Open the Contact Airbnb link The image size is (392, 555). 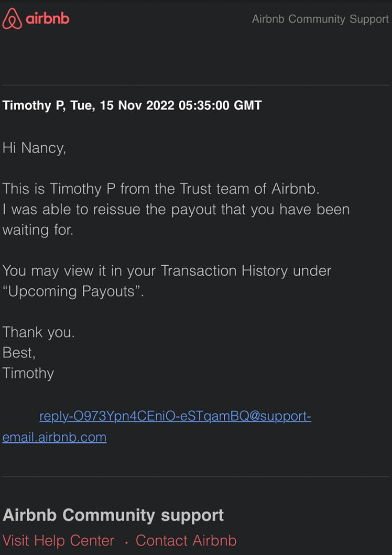186,540
